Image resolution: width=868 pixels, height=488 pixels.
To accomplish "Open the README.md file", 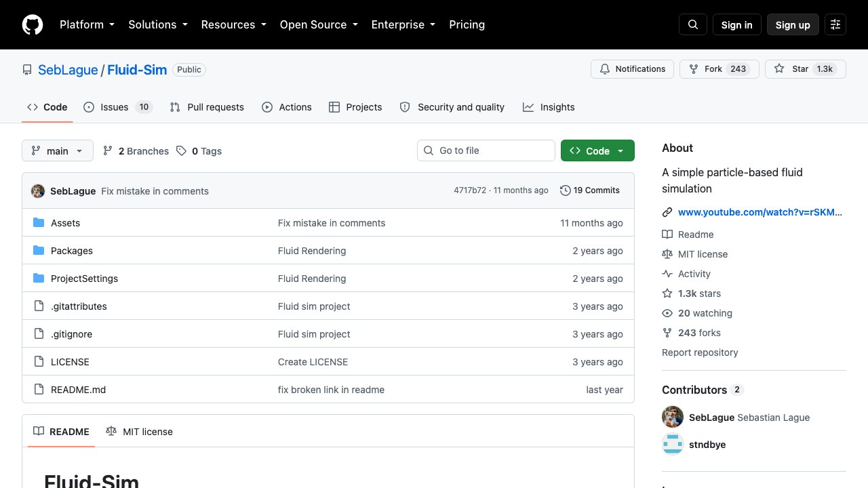I will click(x=78, y=390).
